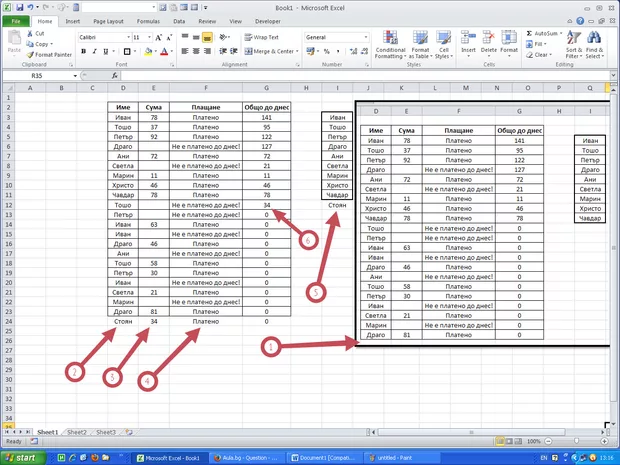This screenshot has width=620, height=465.
Task: Open the Formulas ribbon tab
Action: tap(149, 20)
